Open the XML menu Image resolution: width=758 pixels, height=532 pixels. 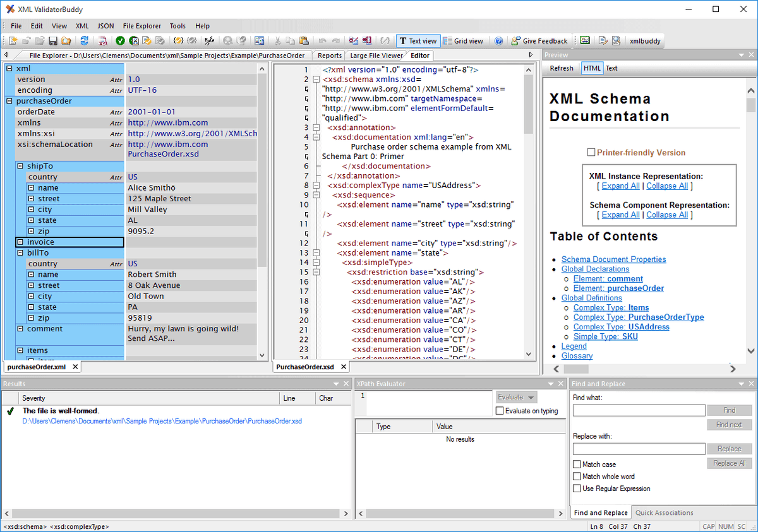[82, 26]
